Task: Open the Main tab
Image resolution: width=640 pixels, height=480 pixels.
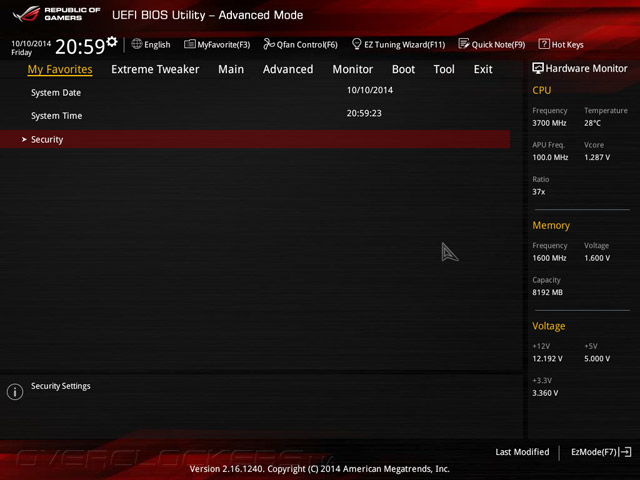Action: (231, 69)
